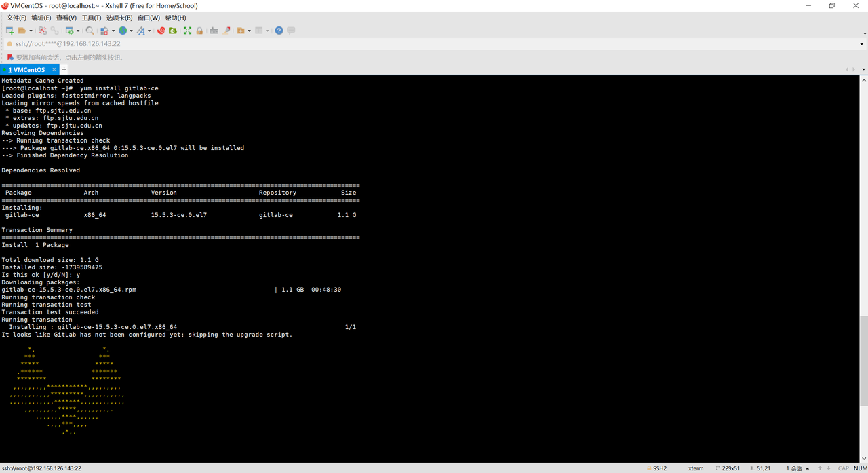Expand the add-folder dropdown arrow
Viewport: 868px width, 473px height.
250,31
